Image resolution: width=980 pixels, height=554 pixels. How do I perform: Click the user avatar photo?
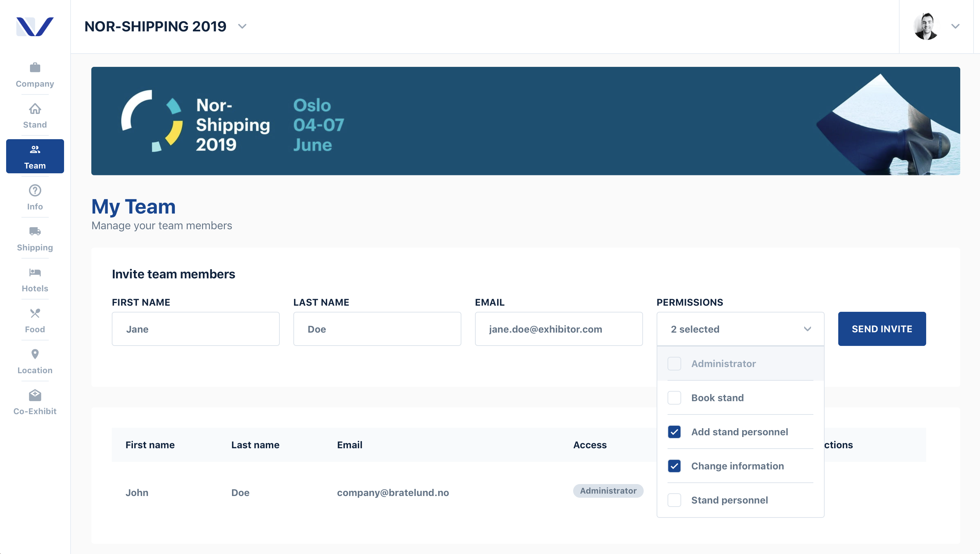[926, 26]
